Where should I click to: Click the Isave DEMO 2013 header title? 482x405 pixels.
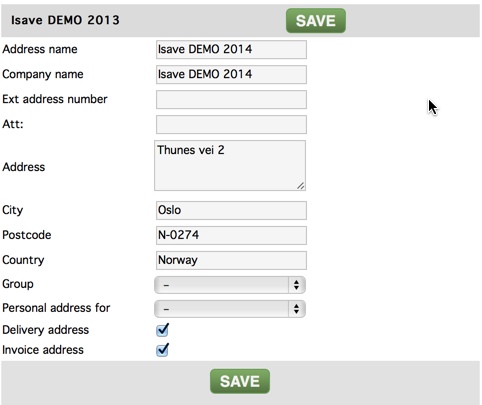point(65,20)
